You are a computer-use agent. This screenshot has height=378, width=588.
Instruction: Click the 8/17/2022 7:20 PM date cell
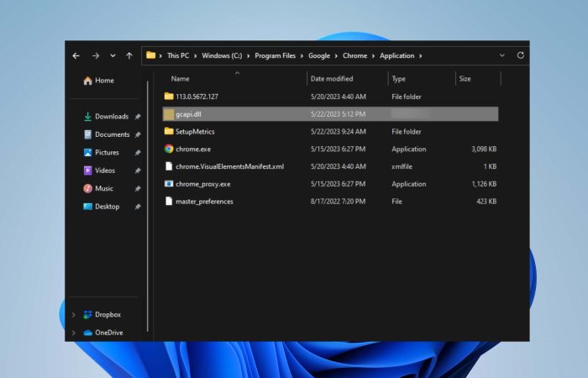[x=338, y=202]
